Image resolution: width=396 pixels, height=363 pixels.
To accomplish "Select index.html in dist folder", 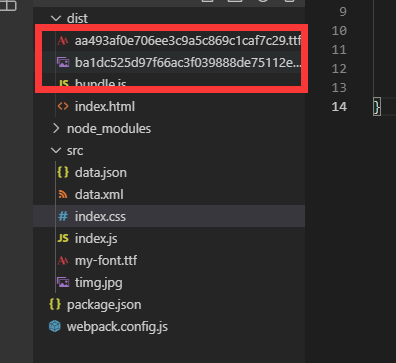I will click(x=105, y=107).
